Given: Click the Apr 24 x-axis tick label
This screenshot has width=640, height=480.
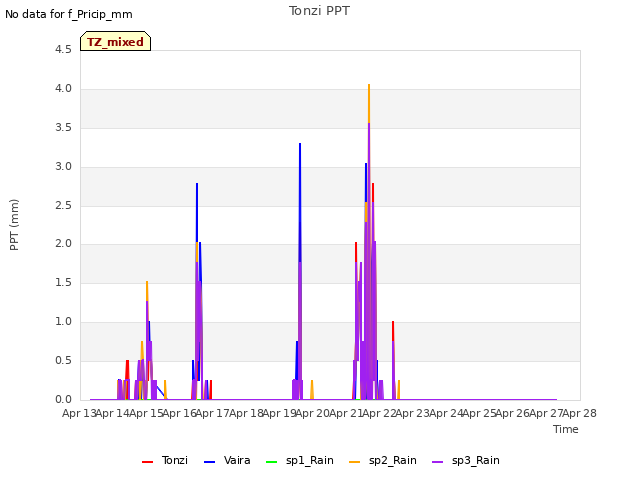Looking at the screenshot, I should tap(446, 413).
